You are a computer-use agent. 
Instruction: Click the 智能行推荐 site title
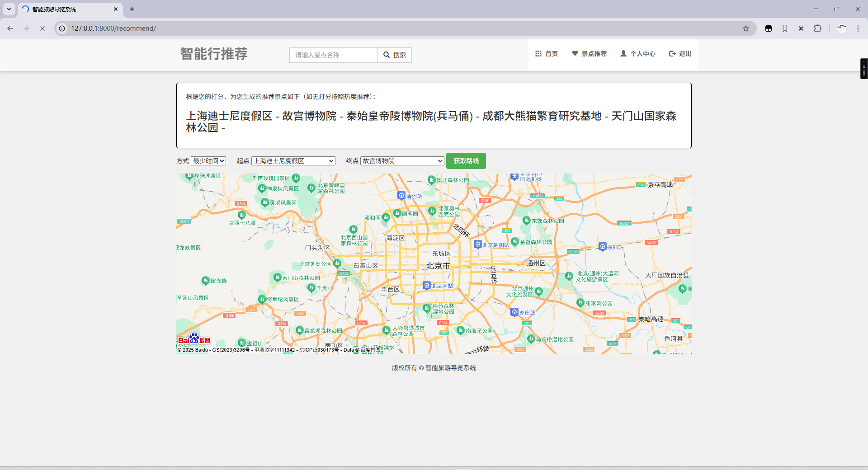click(x=214, y=54)
